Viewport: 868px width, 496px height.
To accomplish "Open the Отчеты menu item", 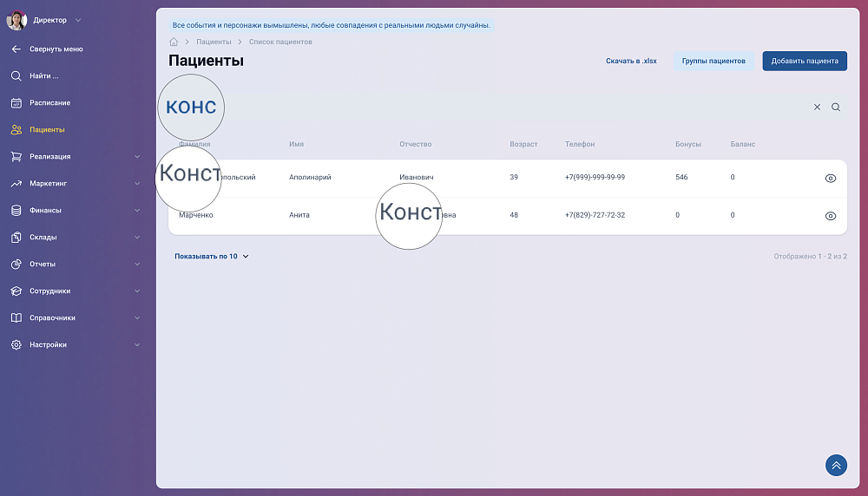I will (x=43, y=264).
